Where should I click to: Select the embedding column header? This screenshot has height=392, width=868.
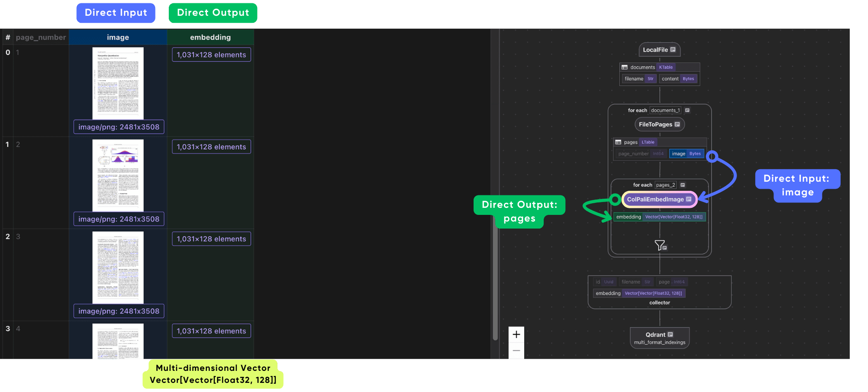coord(211,37)
